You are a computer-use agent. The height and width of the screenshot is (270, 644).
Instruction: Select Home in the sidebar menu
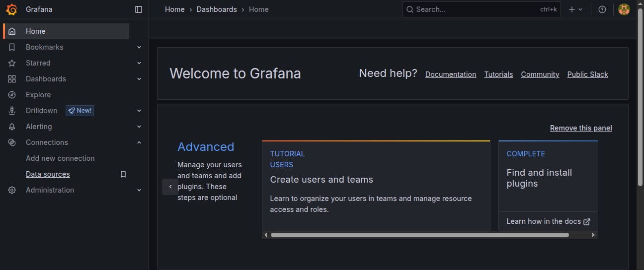point(67,31)
